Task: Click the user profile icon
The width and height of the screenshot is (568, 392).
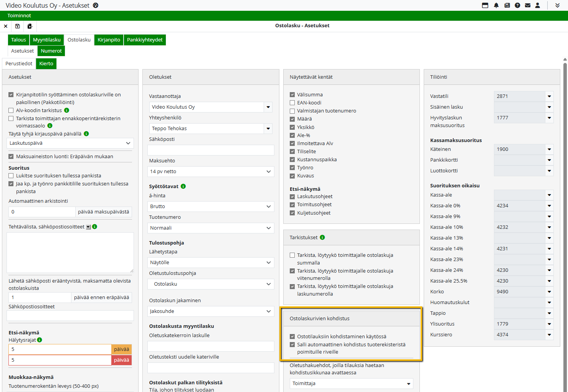Action: (x=538, y=5)
